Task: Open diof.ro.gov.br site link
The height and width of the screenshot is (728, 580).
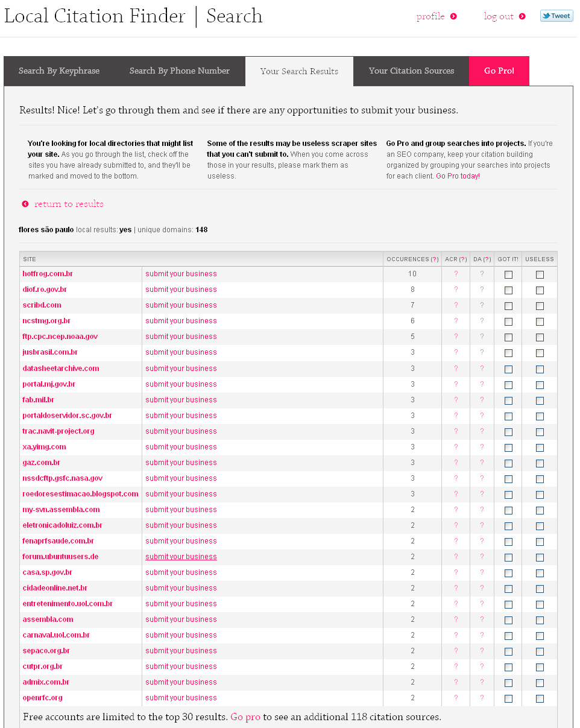Action: click(45, 290)
